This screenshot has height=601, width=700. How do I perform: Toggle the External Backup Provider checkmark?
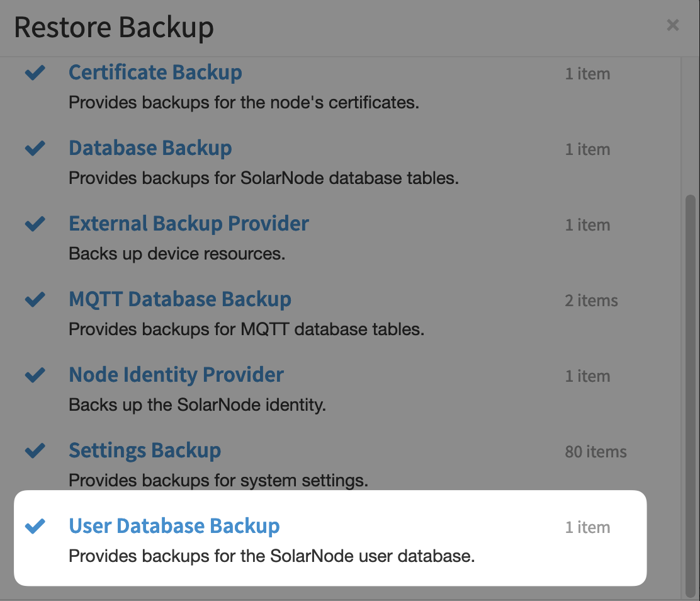pos(35,224)
